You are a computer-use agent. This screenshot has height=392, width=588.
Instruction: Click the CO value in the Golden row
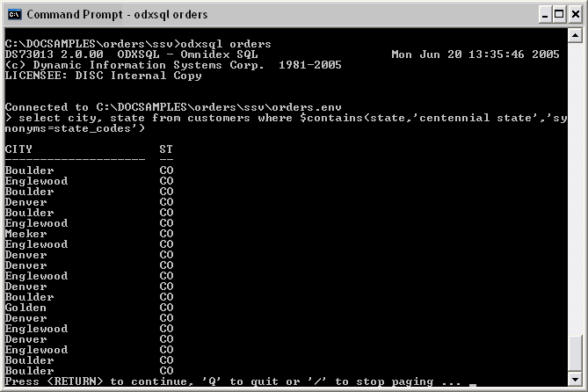click(166, 308)
